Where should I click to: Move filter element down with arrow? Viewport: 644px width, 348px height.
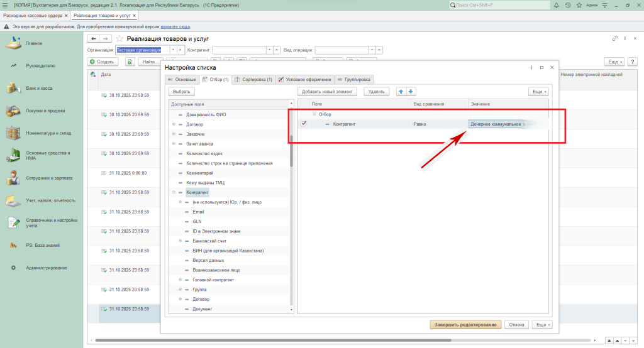tap(411, 92)
